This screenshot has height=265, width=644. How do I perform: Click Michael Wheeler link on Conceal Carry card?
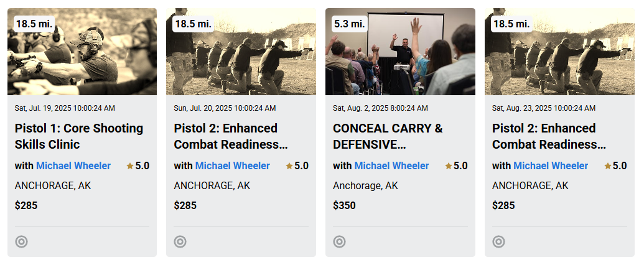pos(391,166)
